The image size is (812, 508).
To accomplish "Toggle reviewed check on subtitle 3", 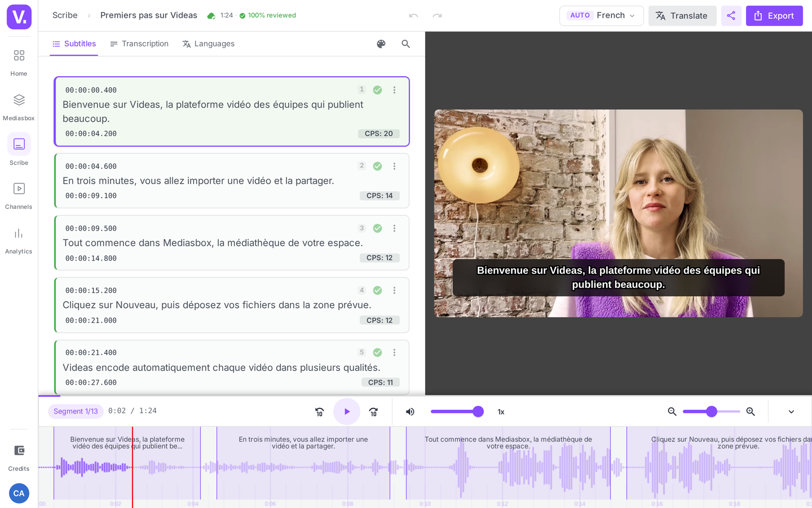I will tap(378, 228).
